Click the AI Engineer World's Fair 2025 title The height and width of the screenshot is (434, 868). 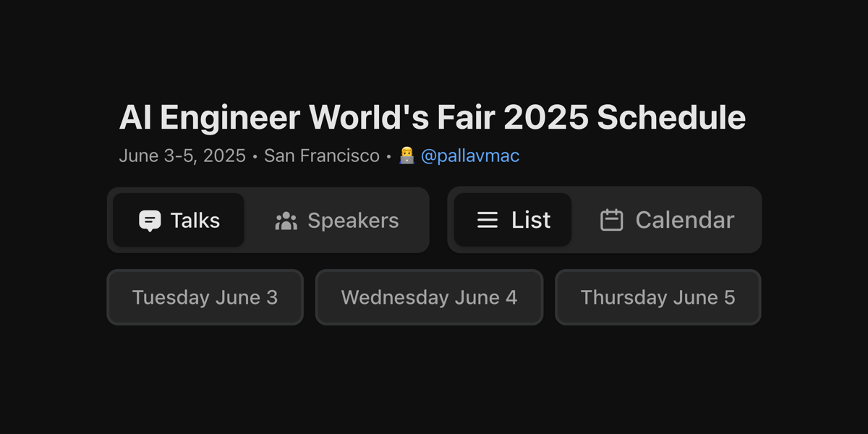click(x=432, y=116)
